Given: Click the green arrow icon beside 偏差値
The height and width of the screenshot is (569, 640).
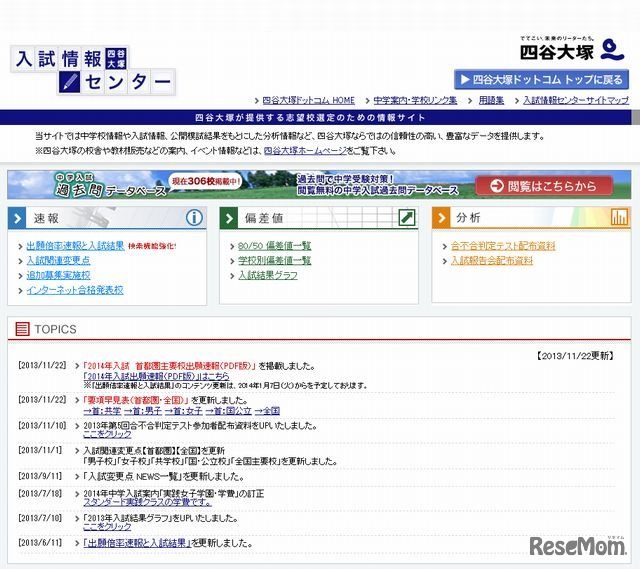Looking at the screenshot, I should (x=229, y=218).
